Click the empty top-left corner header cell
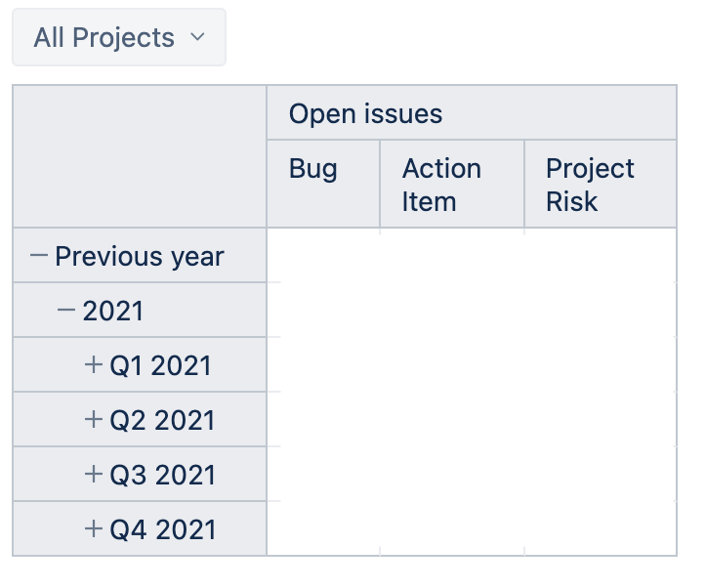This screenshot has width=705, height=588. click(x=140, y=156)
